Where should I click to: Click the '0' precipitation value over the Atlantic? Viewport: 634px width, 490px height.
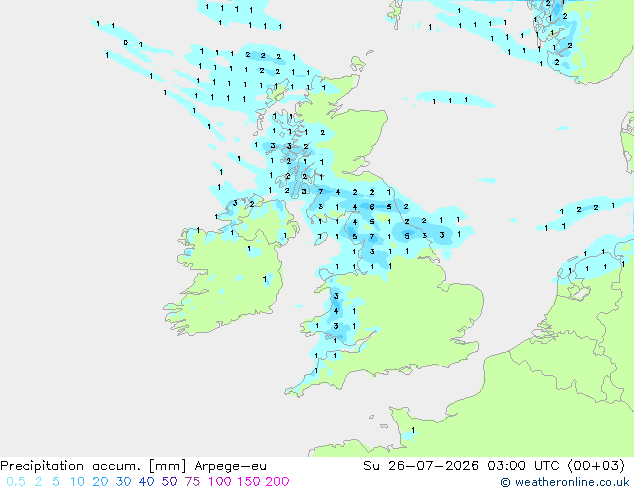coord(126,42)
